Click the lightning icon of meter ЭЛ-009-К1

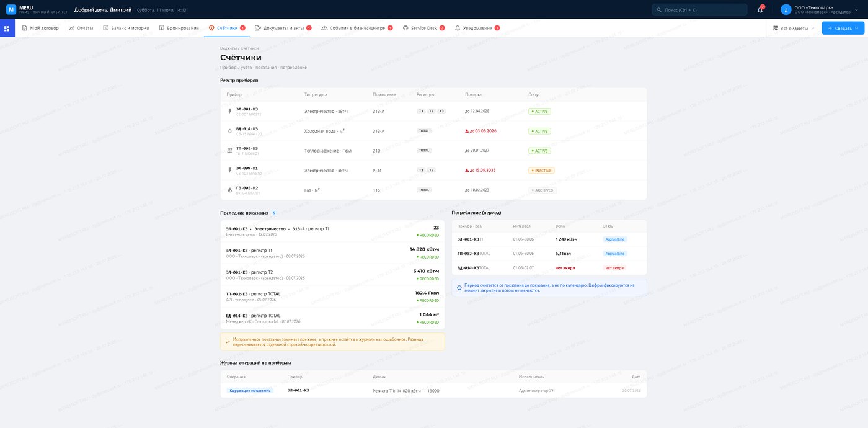coord(230,170)
